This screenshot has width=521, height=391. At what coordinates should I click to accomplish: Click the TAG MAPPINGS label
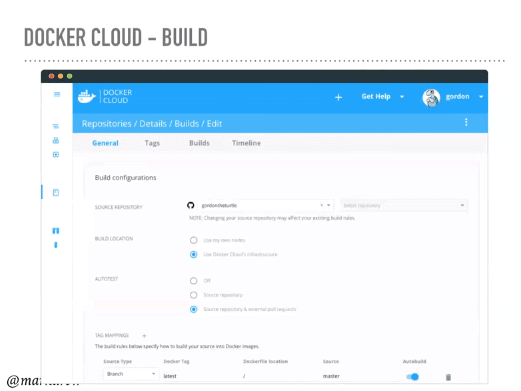tap(112, 335)
